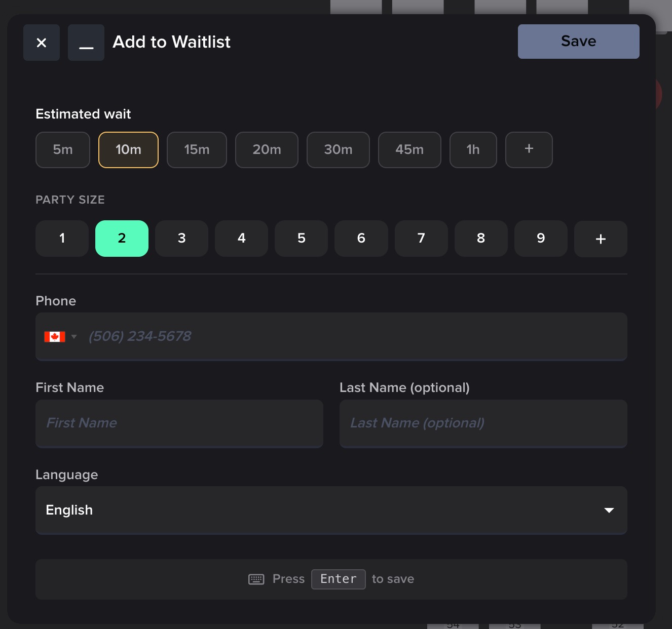Click the Canada flag icon
The height and width of the screenshot is (629, 672).
pos(55,337)
